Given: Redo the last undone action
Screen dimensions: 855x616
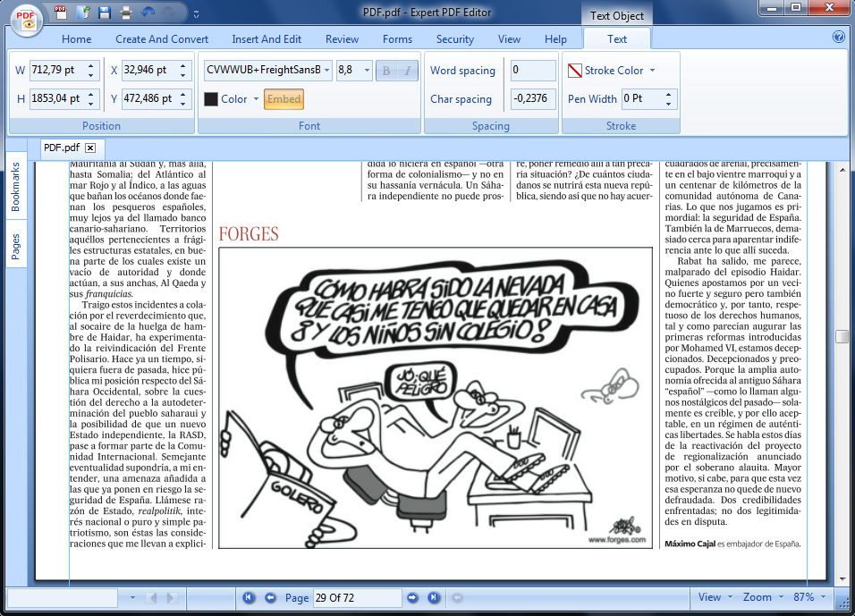Looking at the screenshot, I should tap(169, 12).
